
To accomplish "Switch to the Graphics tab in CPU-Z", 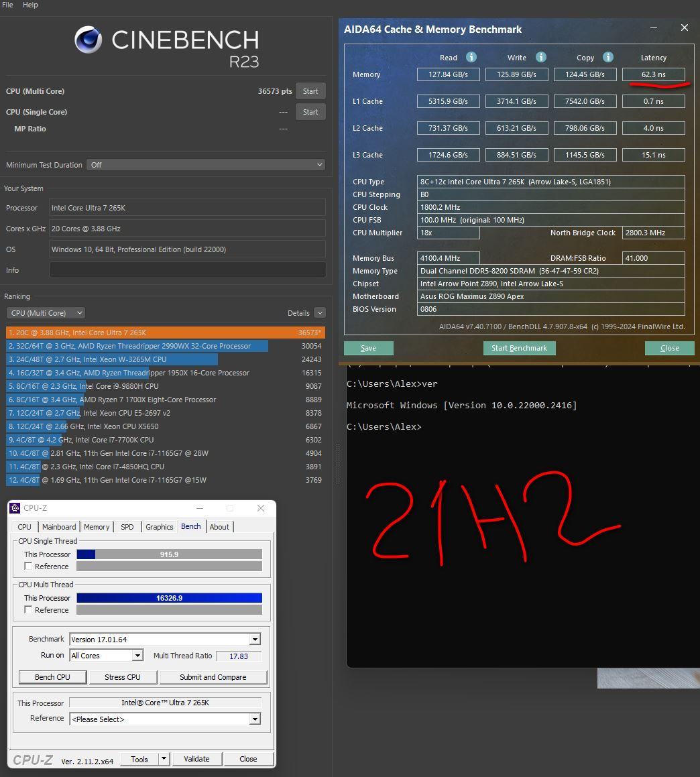I will (159, 527).
